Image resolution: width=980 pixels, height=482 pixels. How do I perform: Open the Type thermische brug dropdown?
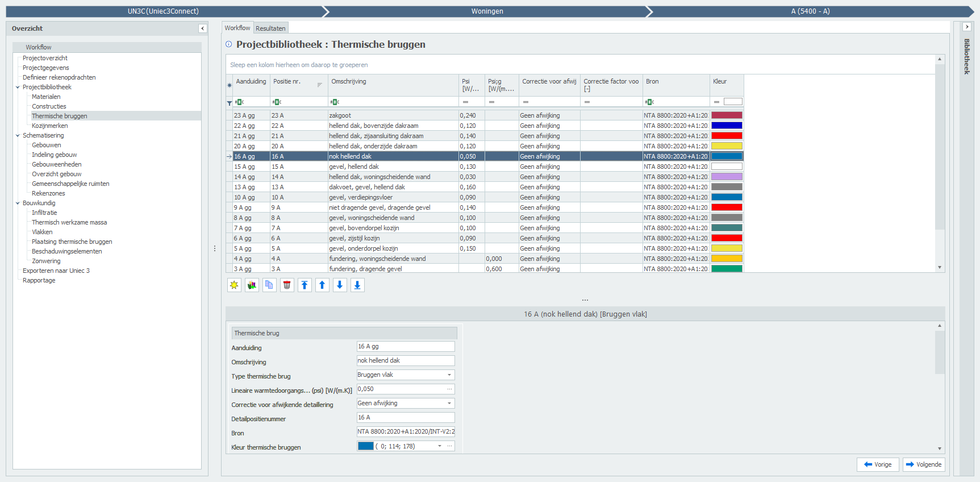449,375
